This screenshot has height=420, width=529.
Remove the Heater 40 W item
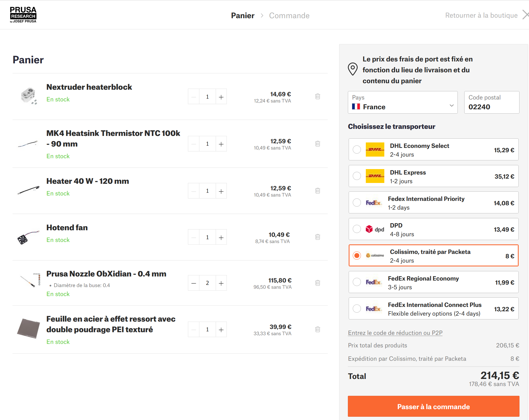coord(317,191)
